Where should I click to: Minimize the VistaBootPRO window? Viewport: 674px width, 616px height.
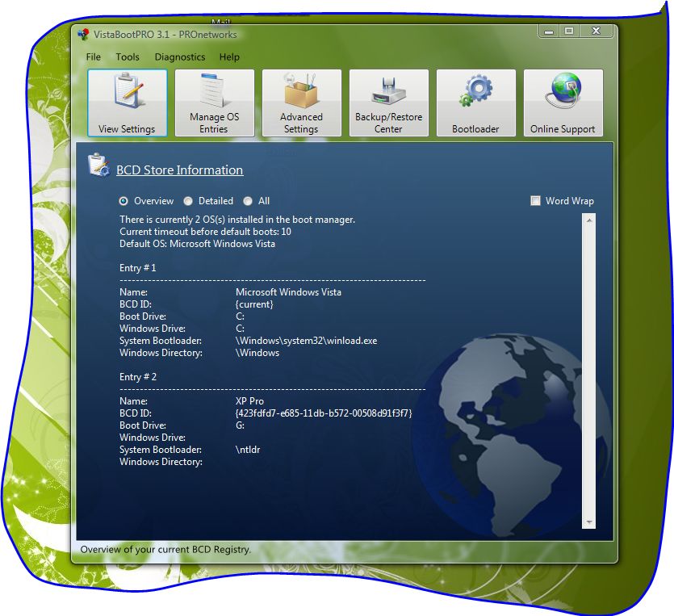coord(549,31)
